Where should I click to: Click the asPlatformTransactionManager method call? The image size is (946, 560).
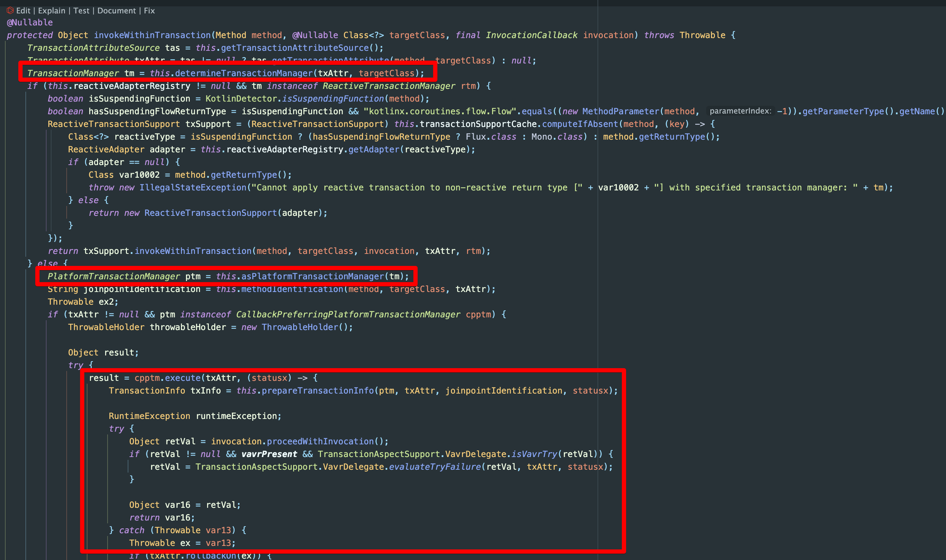coord(313,276)
